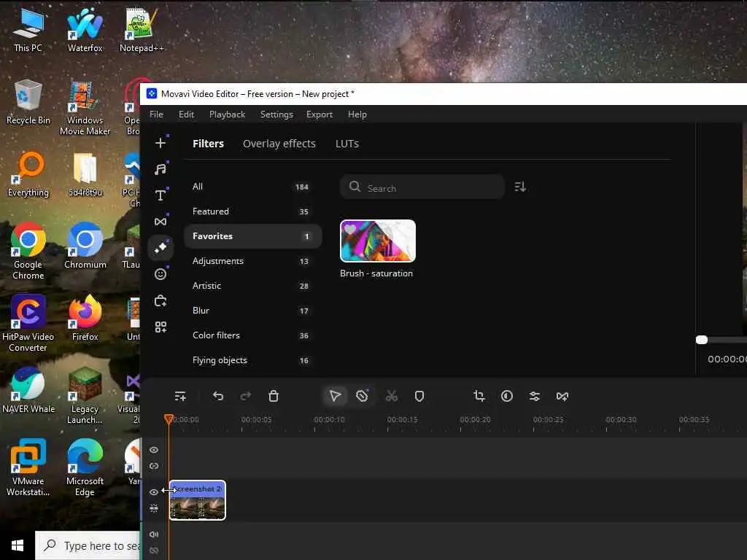
Task: Open the Effects store bag icon
Action: 160,301
